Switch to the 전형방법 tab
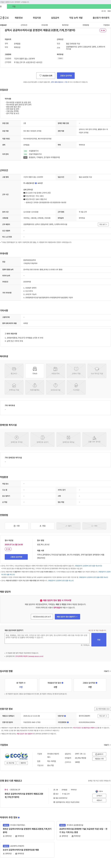 [86, 25]
